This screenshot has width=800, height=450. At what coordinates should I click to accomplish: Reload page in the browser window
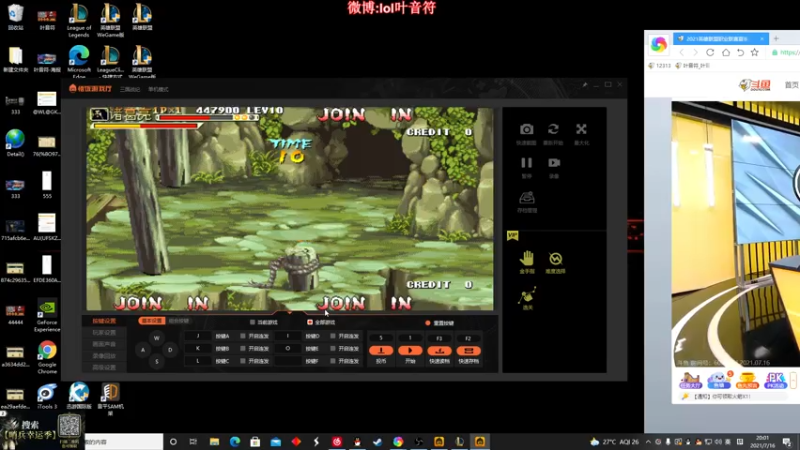(710, 52)
